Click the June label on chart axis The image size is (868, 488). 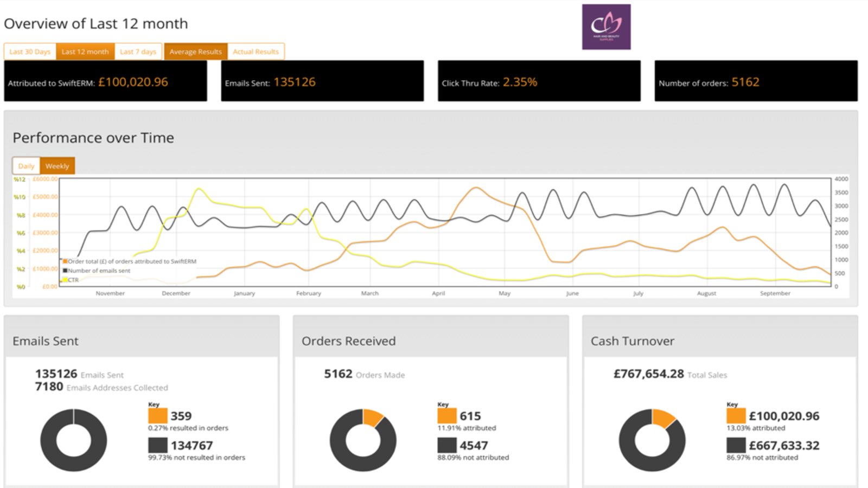pyautogui.click(x=572, y=293)
